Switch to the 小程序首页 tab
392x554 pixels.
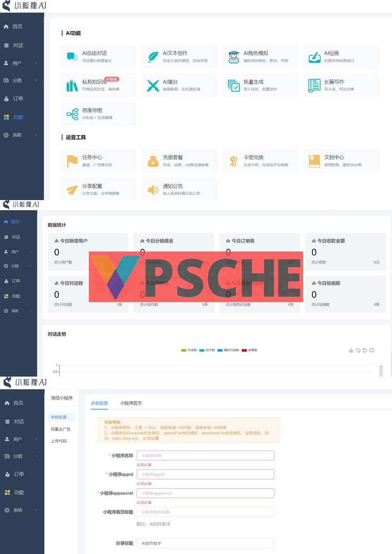[x=131, y=403]
